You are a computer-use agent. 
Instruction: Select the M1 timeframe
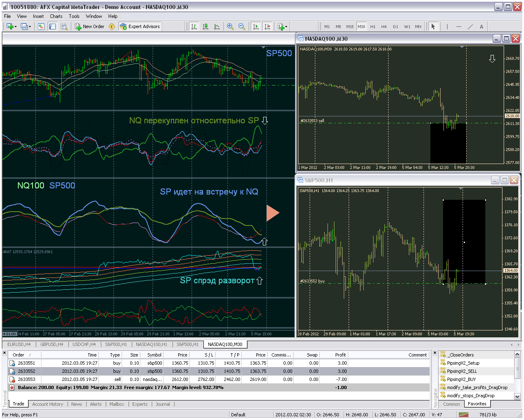coord(327,26)
